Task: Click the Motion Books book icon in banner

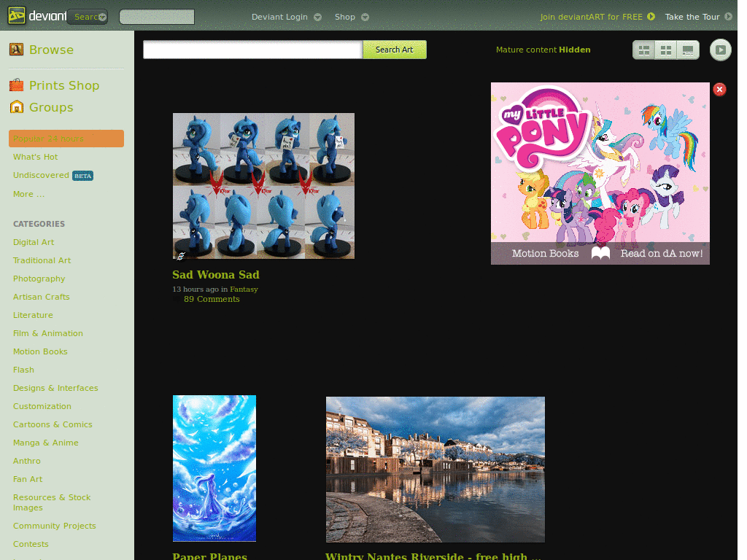Action: pyautogui.click(x=600, y=253)
